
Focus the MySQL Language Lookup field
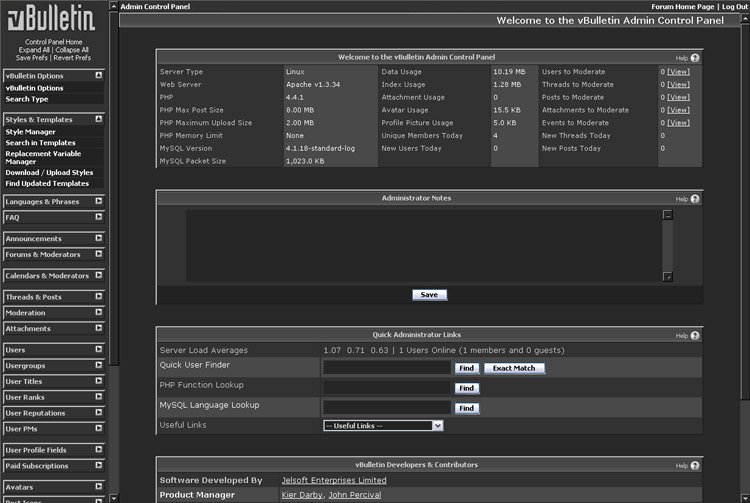(x=387, y=408)
